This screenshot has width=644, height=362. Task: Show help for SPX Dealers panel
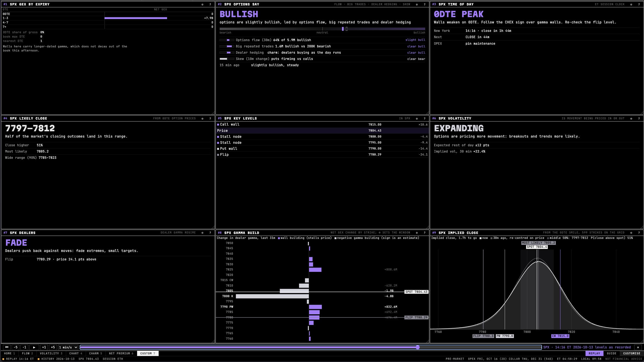click(x=210, y=233)
